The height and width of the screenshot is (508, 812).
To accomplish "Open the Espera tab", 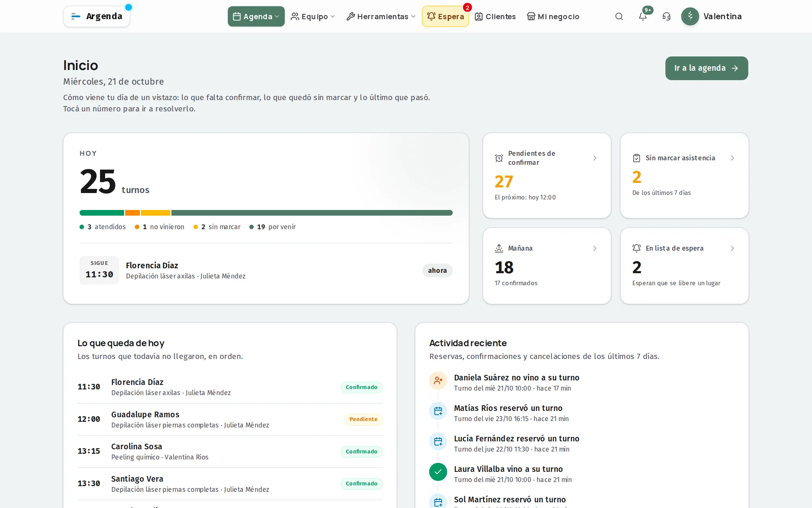I will click(445, 17).
